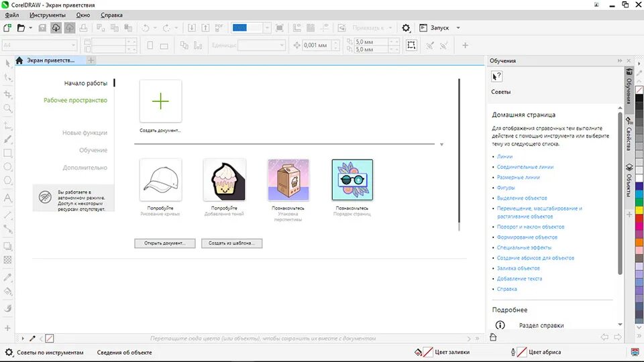Select the Text tool
The image size is (644, 362).
coord(8,198)
